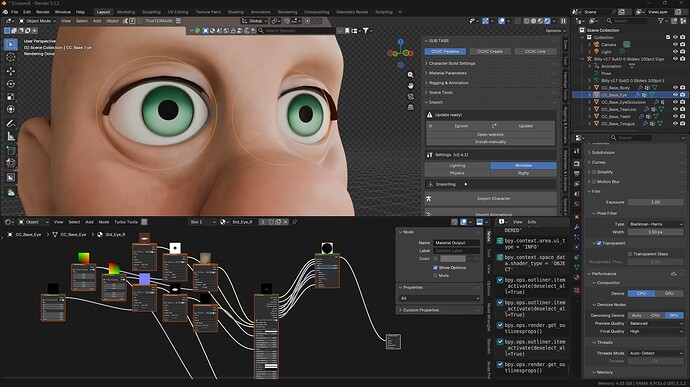This screenshot has height=387, width=690.
Task: Expand the CC_Base_Teeth tree item
Action: pyautogui.click(x=590, y=117)
